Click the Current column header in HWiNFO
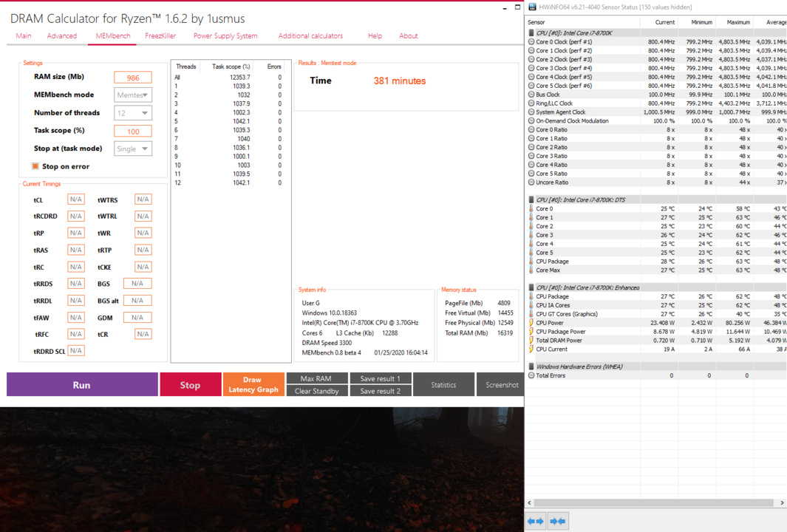This screenshot has width=787, height=532. click(659, 22)
